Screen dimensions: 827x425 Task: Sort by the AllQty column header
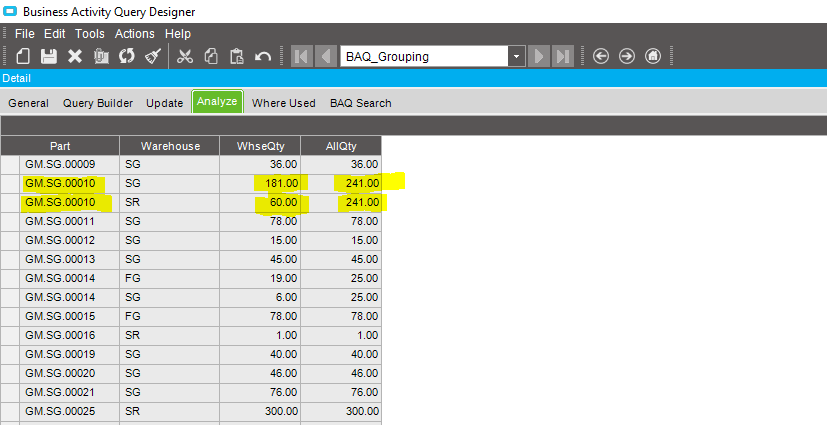coord(341,146)
